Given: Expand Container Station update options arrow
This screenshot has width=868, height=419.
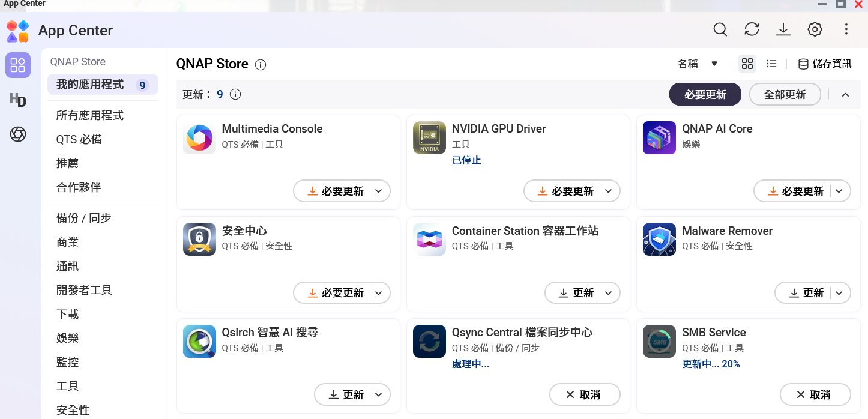Looking at the screenshot, I should (x=608, y=293).
